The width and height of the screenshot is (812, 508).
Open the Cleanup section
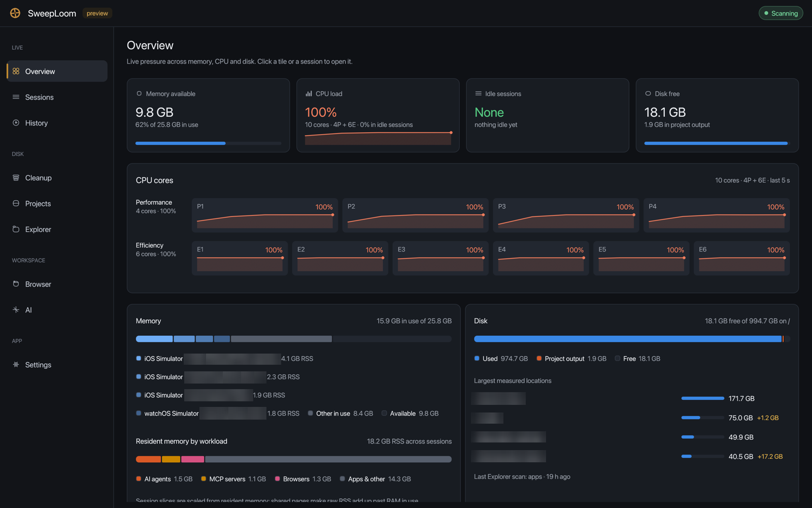[x=57, y=178]
